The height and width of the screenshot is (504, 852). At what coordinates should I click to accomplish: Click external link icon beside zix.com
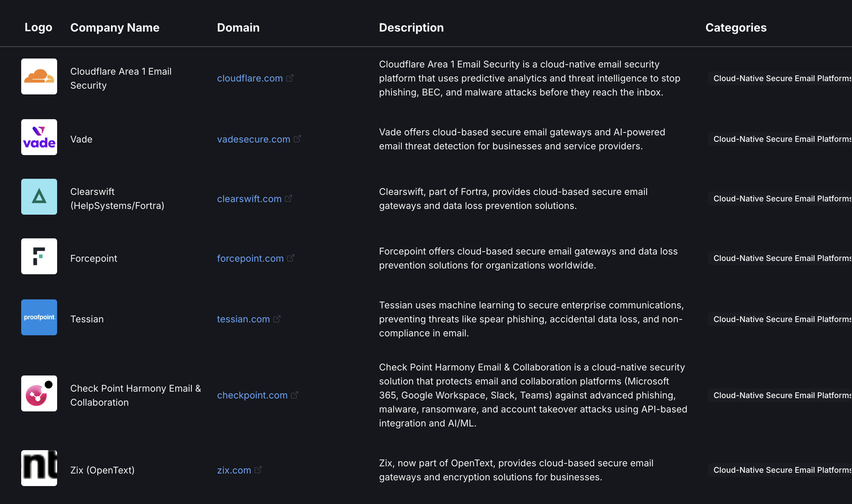pos(258,470)
